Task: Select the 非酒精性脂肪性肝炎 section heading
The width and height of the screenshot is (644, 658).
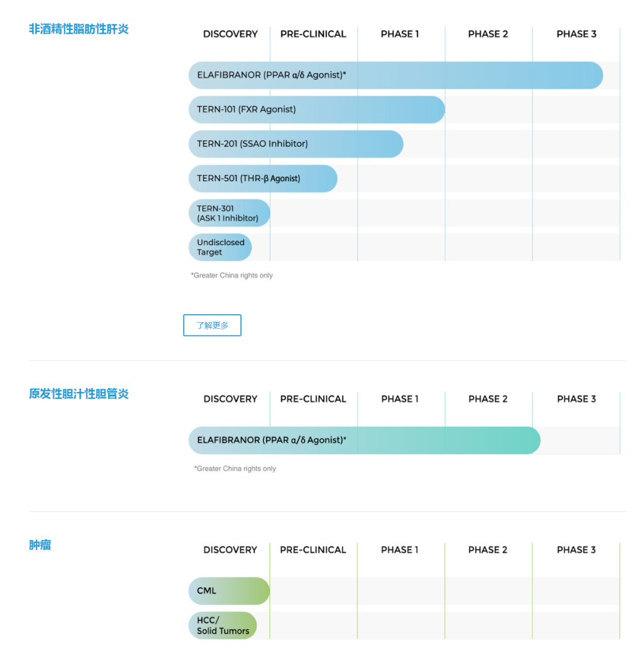Action: [79, 29]
